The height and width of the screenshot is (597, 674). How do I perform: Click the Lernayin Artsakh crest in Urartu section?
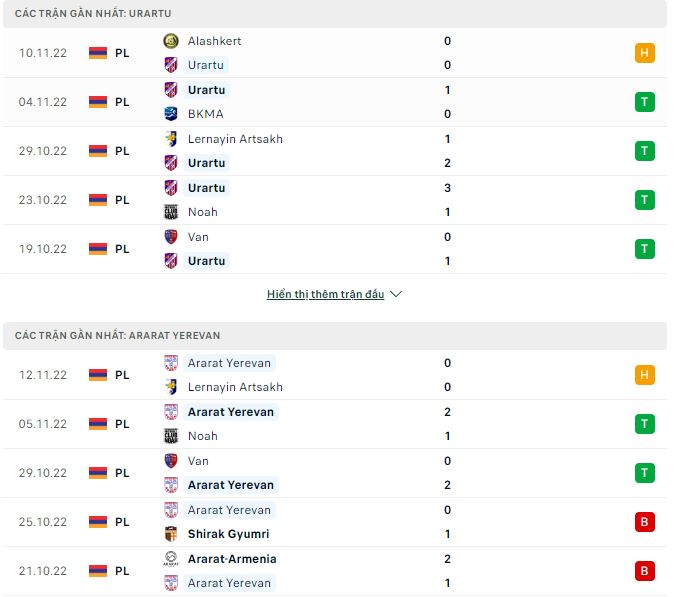click(x=171, y=139)
